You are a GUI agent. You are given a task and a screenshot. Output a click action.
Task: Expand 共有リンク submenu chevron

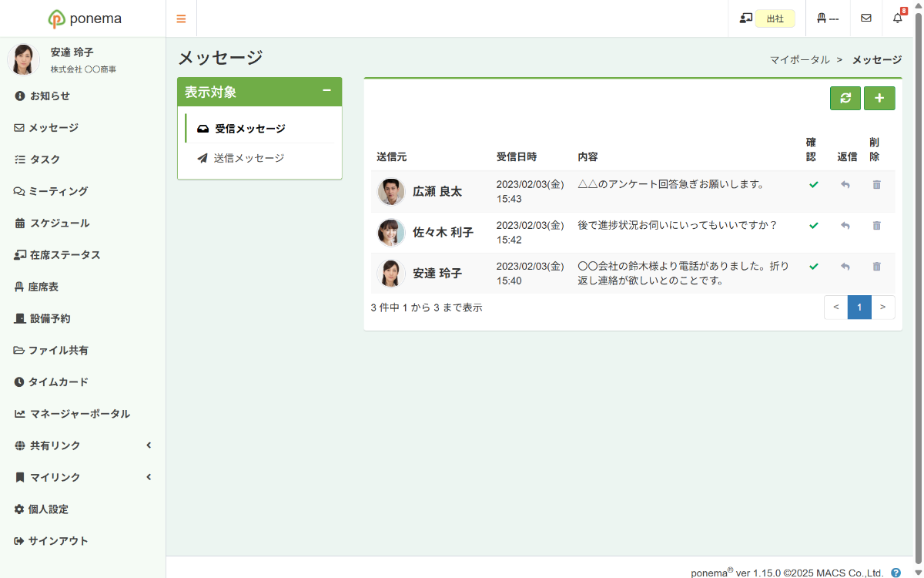pos(149,445)
